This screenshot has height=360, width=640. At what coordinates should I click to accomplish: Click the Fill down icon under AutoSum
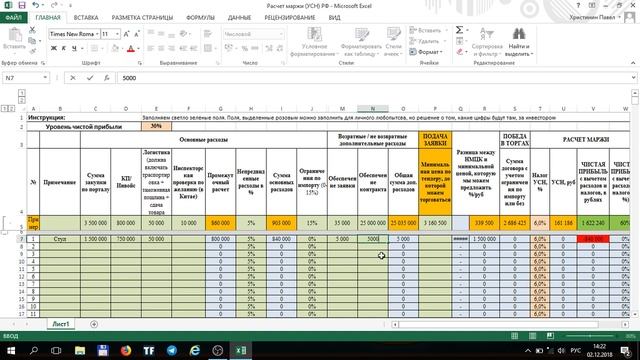pos(460,41)
